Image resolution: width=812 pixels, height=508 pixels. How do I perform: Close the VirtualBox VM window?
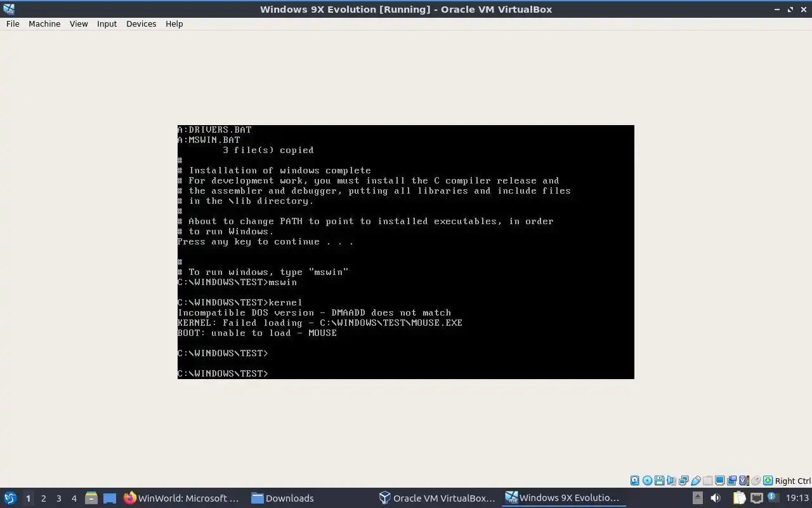803,9
